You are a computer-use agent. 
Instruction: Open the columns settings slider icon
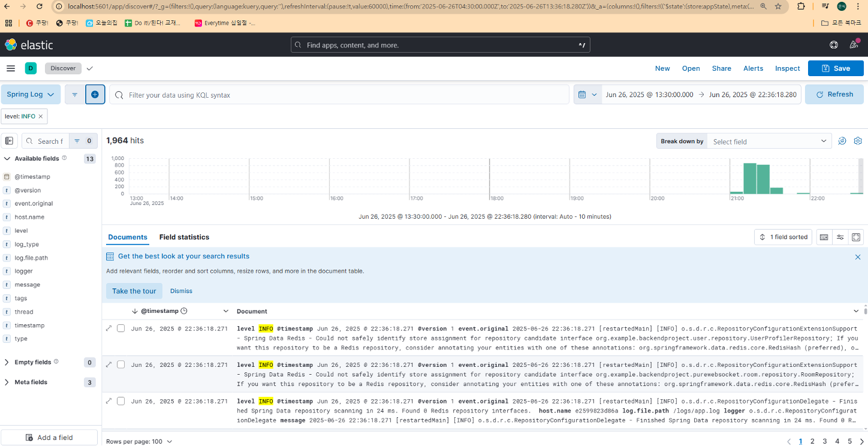[x=840, y=237]
